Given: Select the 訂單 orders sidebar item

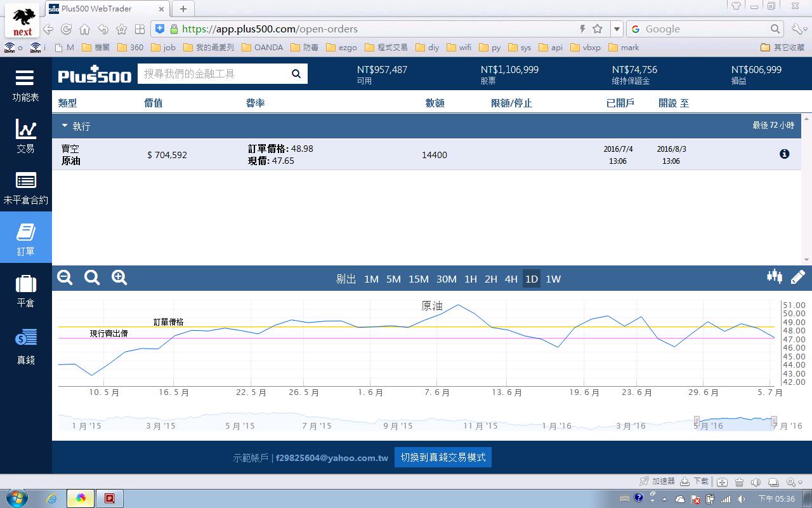Looking at the screenshot, I should pos(25,237).
